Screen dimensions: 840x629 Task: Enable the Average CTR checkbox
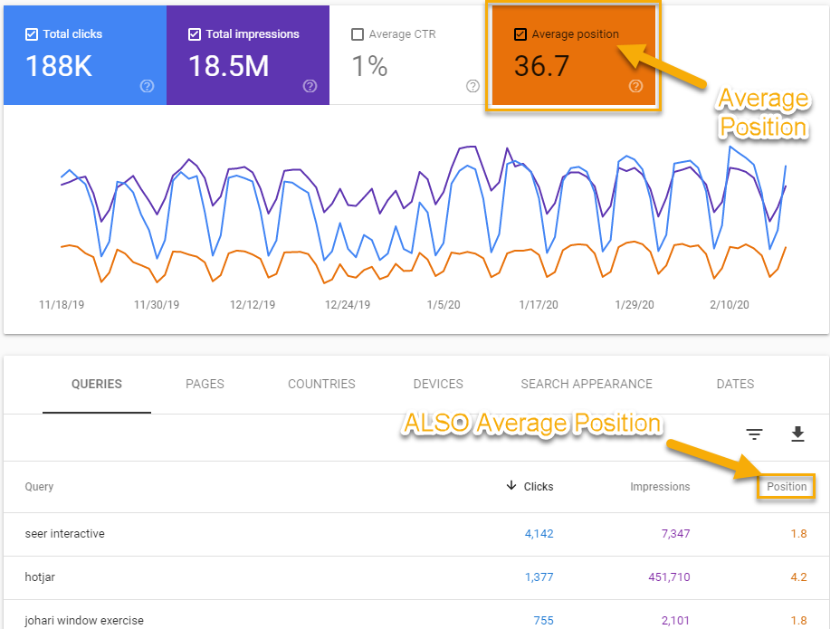pyautogui.click(x=358, y=34)
